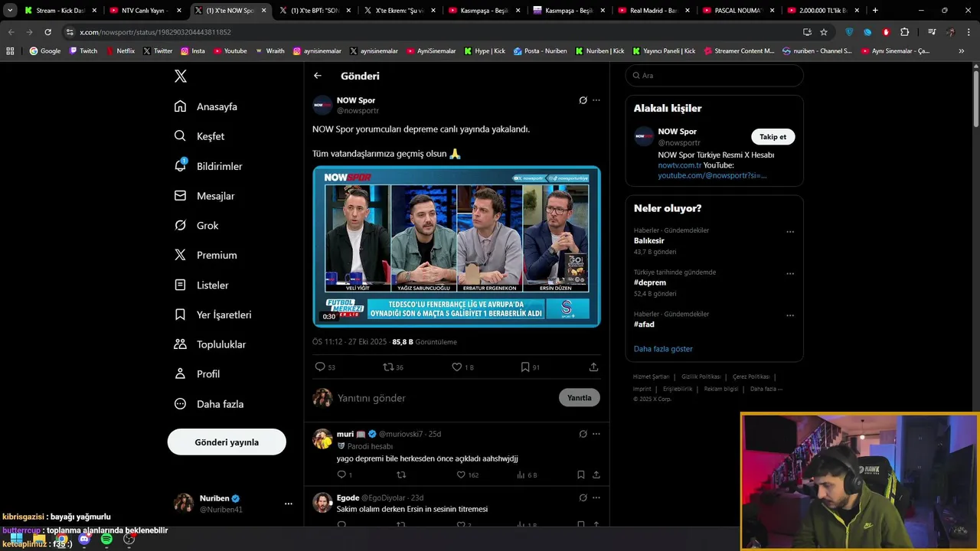Click Grok icon on NOW Spor post
Screen dimensions: 980x551
tap(583, 100)
